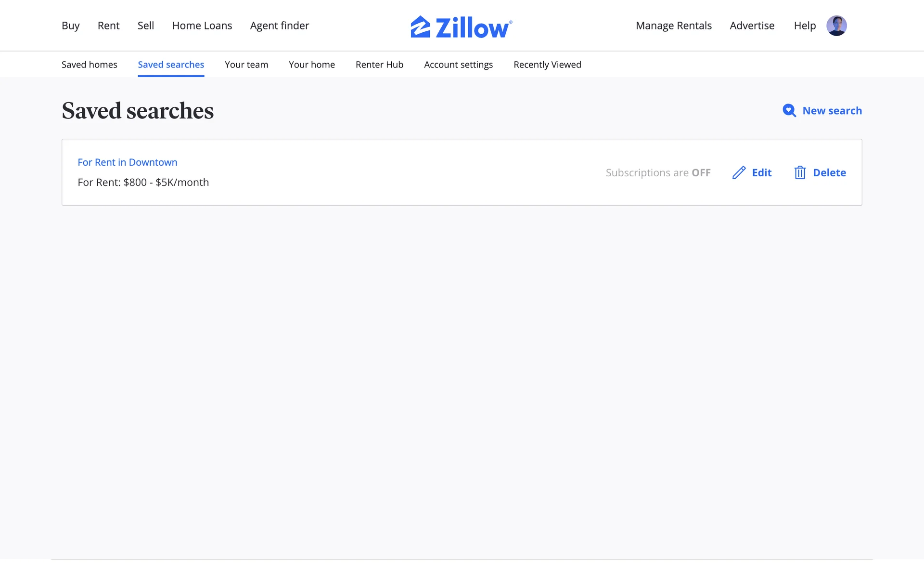Go to Manage Rentals

(x=673, y=26)
